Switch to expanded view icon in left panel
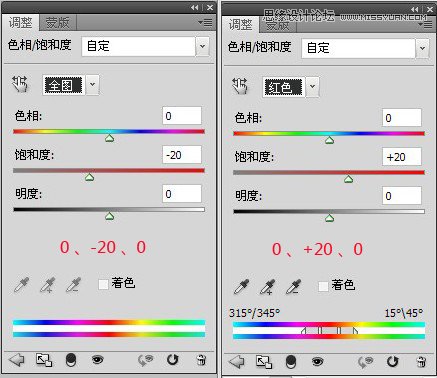Image resolution: width=437 pixels, height=378 pixels. pyautogui.click(x=44, y=360)
